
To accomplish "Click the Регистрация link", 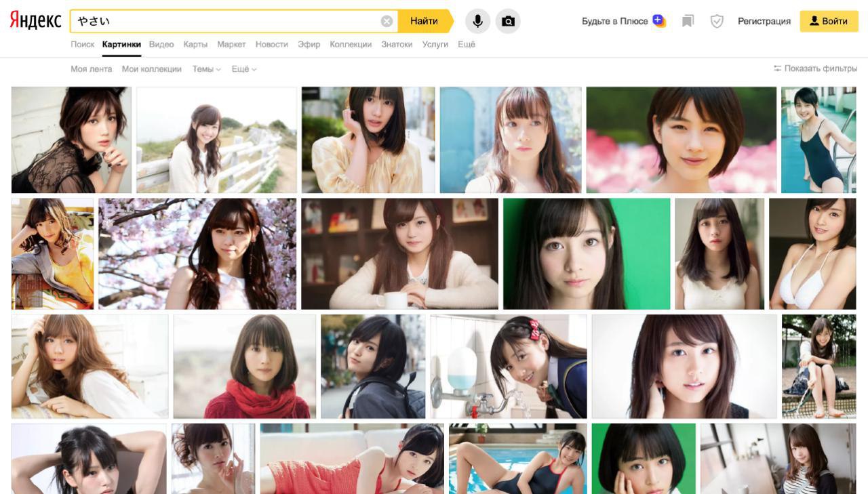I will point(764,21).
